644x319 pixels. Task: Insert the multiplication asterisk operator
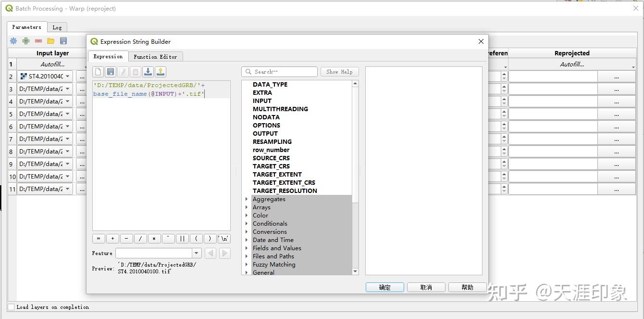154,239
